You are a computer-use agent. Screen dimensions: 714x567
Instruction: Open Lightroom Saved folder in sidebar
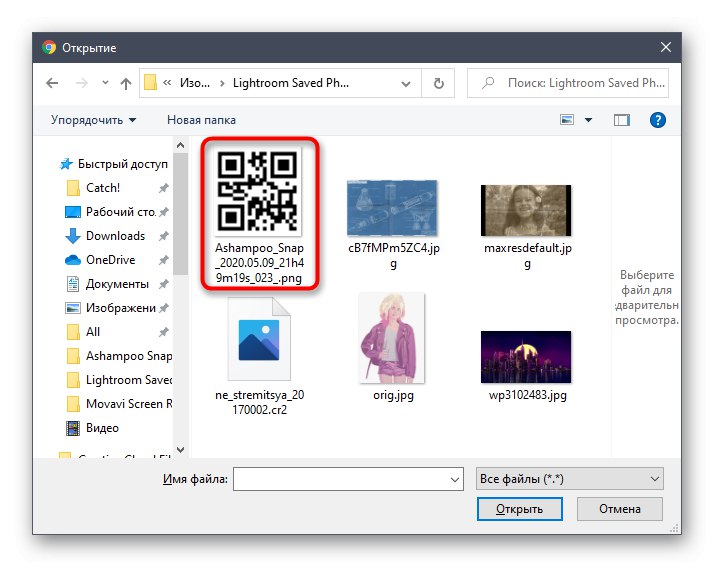(x=129, y=380)
